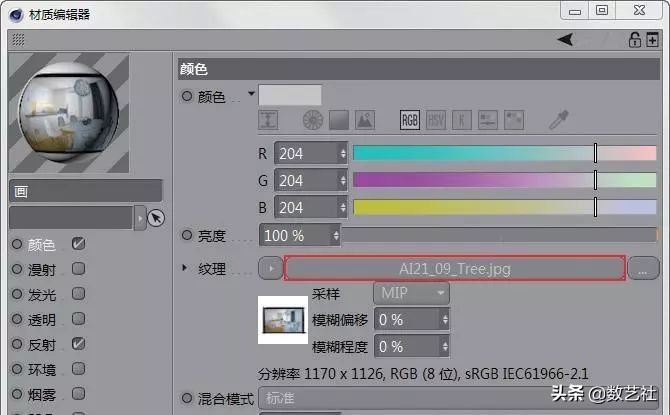
Task: Click the back arrow in the editor header
Action: click(565, 40)
